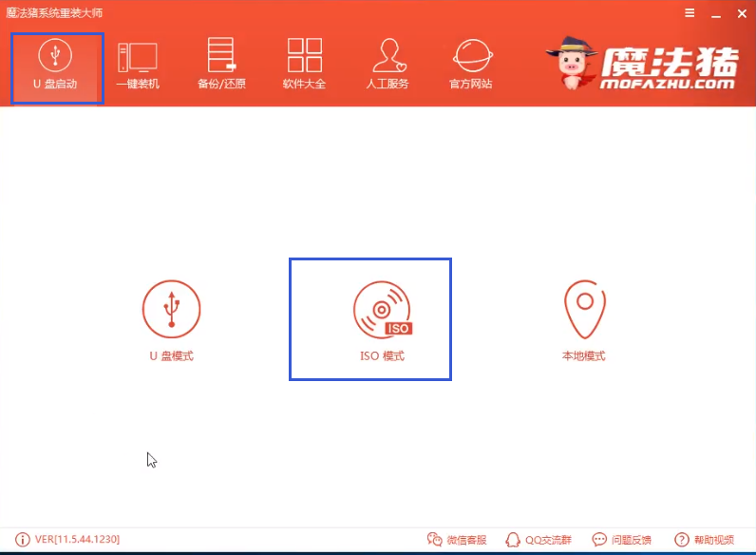The image size is (756, 555).
Task: Click the VER[11.5.44.1230] version text
Action: (77, 540)
